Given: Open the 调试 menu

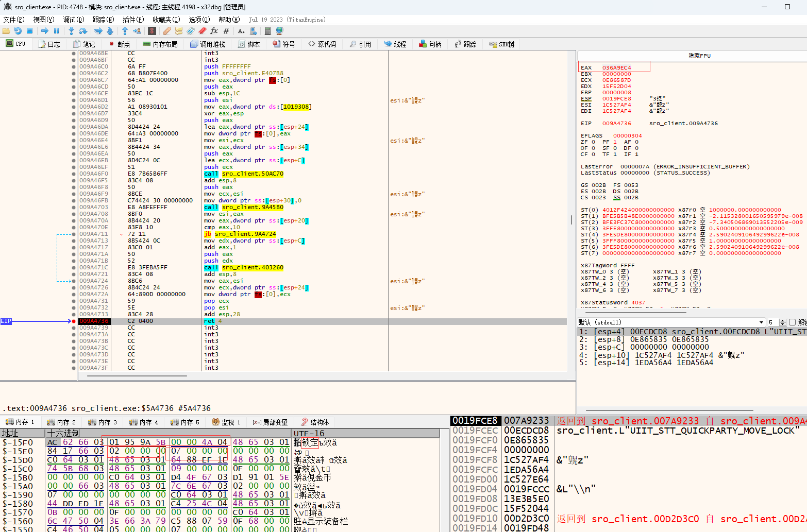Looking at the screenshot, I should (74, 20).
